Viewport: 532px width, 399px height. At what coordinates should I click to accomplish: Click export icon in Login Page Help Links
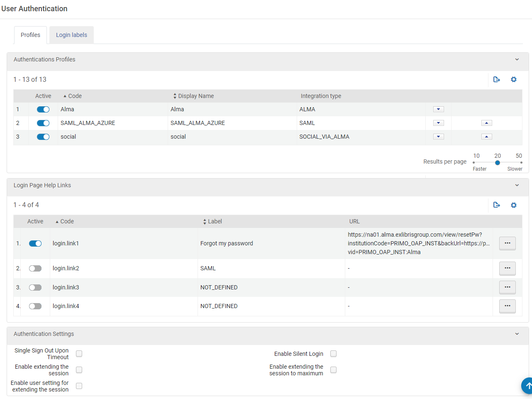[496, 205]
